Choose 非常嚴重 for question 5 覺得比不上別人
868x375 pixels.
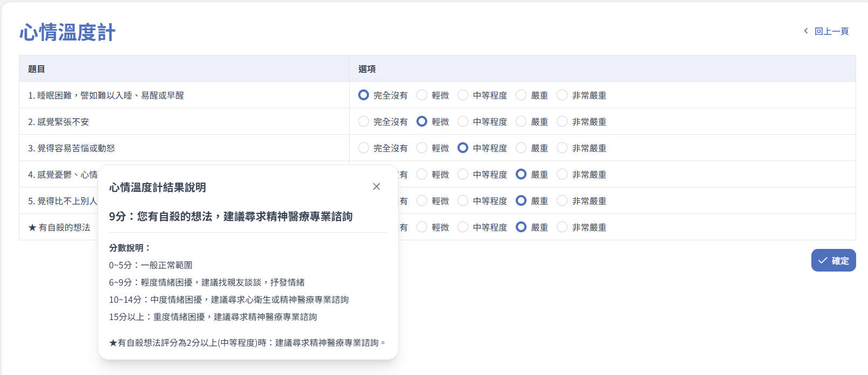562,201
